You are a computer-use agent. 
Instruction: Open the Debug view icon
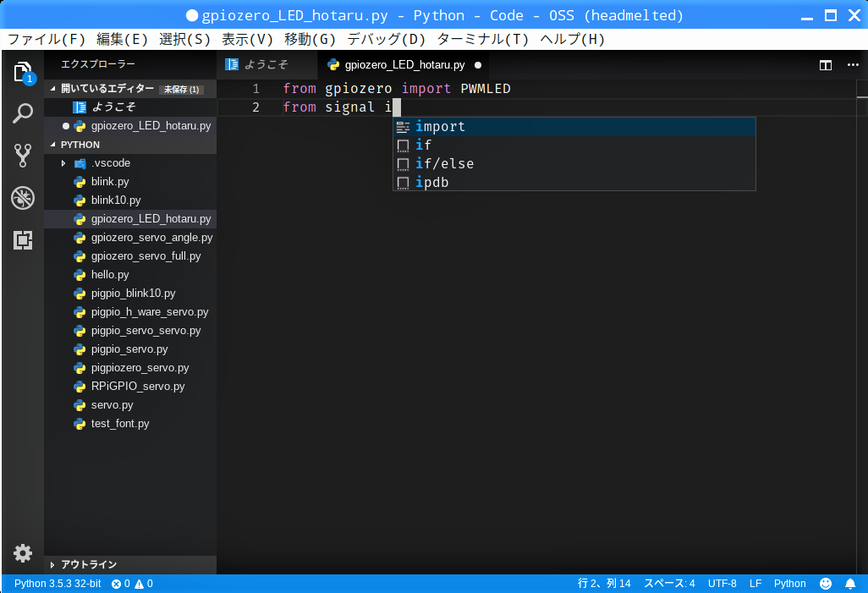tap(23, 198)
